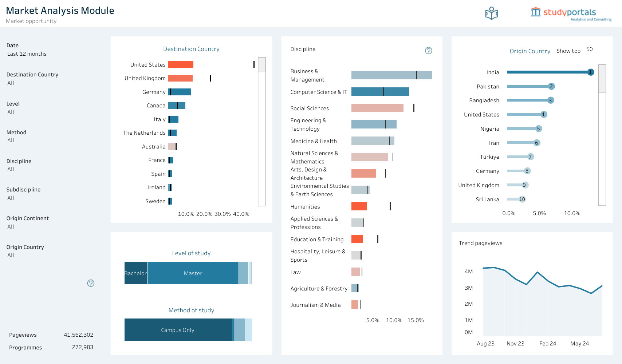Edit the Show top value 50
The height and width of the screenshot is (364, 622).
pos(590,49)
